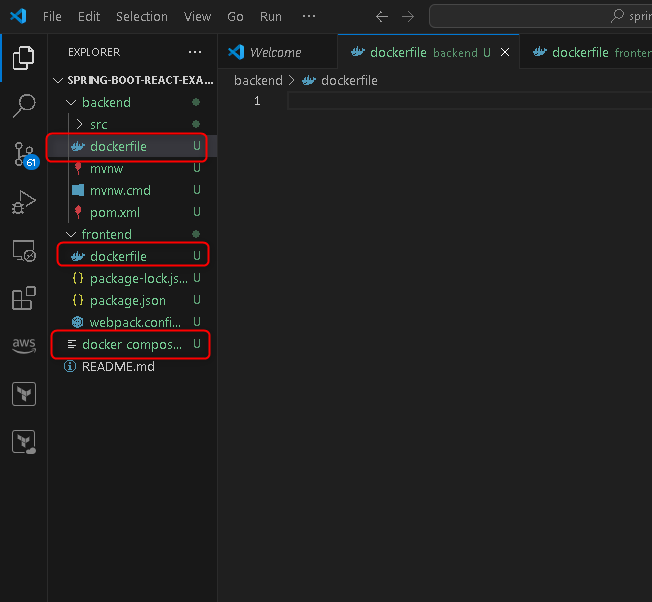The width and height of the screenshot is (652, 602).
Task: Open the docker compos... file
Action: [133, 345]
